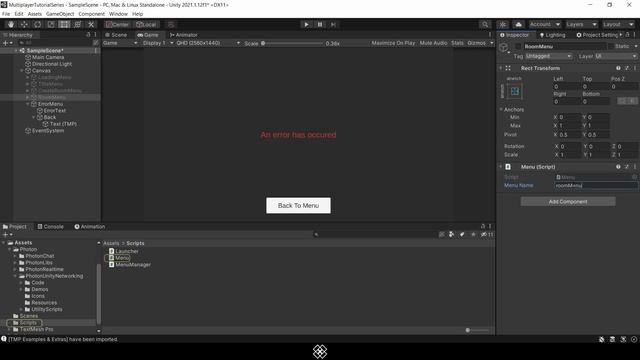Viewport: 640px width, 360px height.
Task: Open the Layers dropdown
Action: pyautogui.click(x=581, y=24)
